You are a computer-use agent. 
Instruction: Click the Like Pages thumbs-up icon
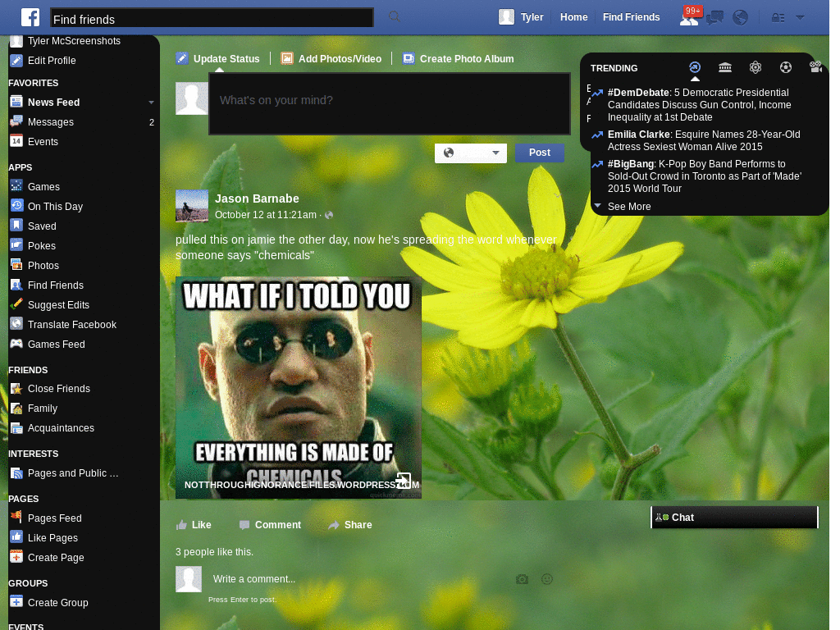click(16, 537)
